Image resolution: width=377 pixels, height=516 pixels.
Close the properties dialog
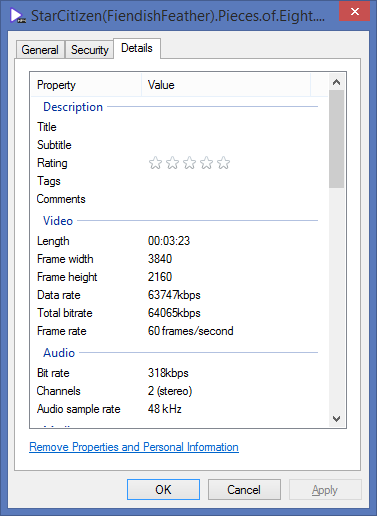(355, 12)
